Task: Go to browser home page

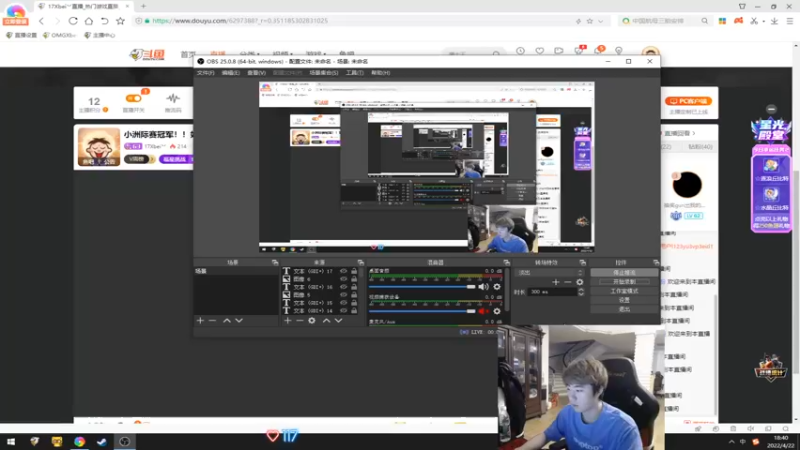Action: (x=89, y=21)
